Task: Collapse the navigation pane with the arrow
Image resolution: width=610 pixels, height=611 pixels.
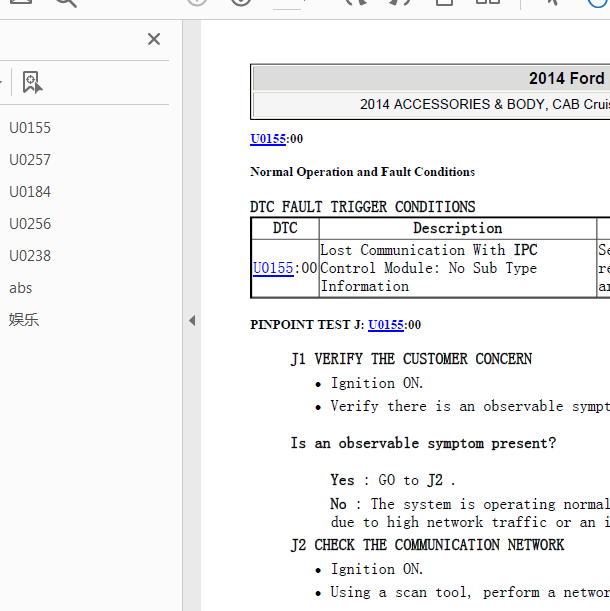Action: 192,321
